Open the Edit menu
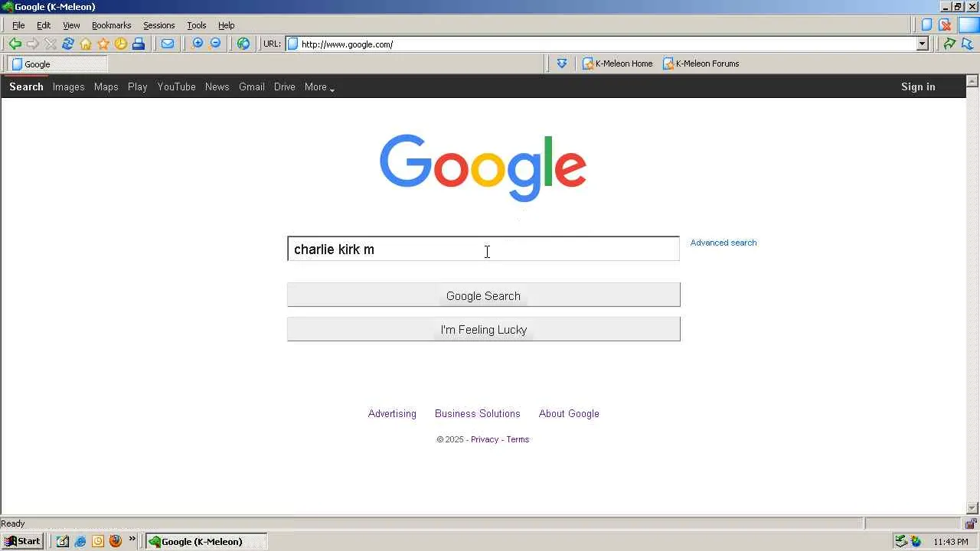The image size is (980, 551). click(44, 25)
